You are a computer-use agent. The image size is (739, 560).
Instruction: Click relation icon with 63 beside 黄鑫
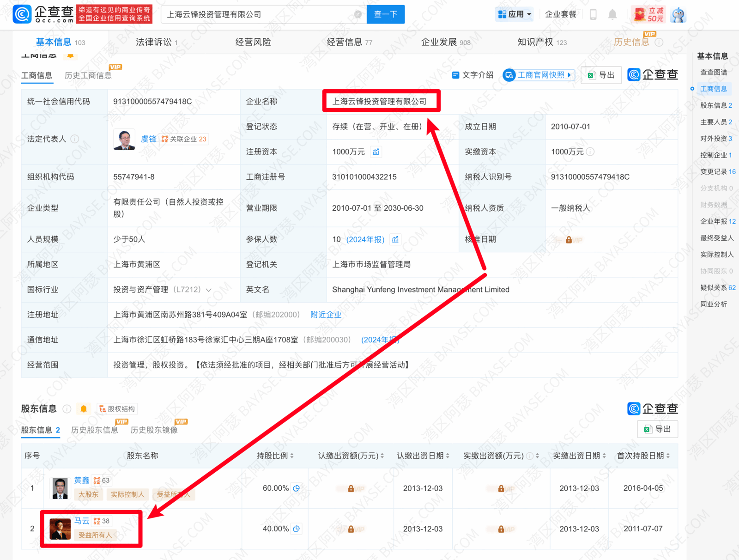click(101, 481)
